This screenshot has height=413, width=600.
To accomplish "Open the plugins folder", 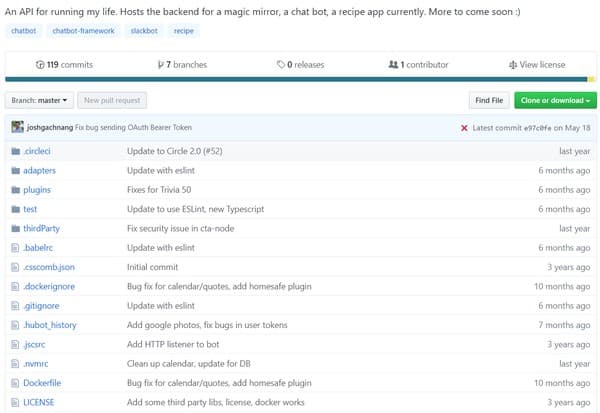I will tap(37, 190).
